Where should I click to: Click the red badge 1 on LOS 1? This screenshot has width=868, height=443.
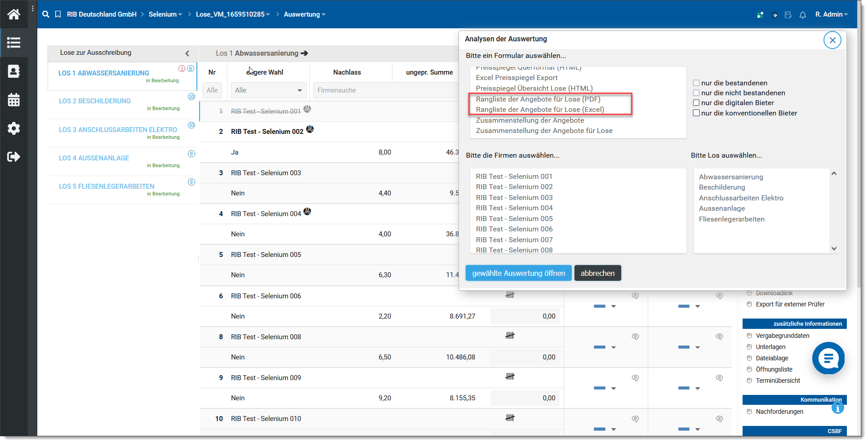coord(182,69)
